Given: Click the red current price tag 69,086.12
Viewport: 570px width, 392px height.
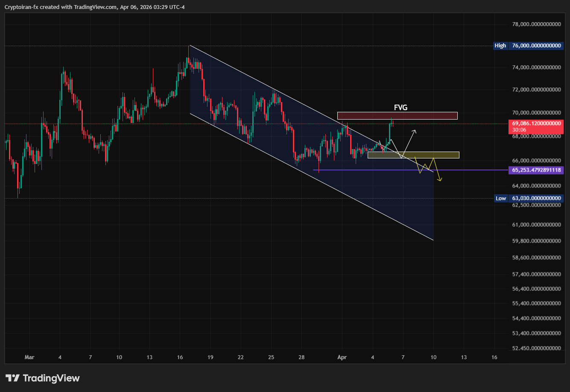Looking at the screenshot, I should pos(535,123).
